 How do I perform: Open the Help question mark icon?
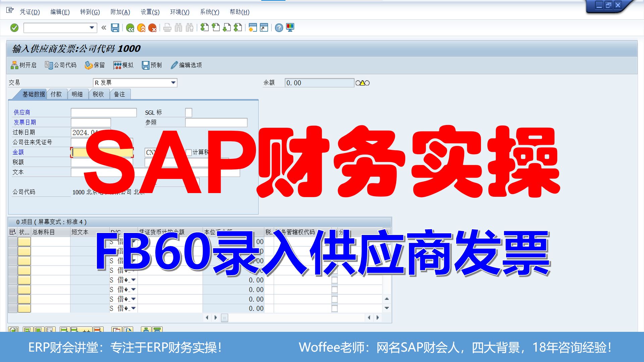279,28
